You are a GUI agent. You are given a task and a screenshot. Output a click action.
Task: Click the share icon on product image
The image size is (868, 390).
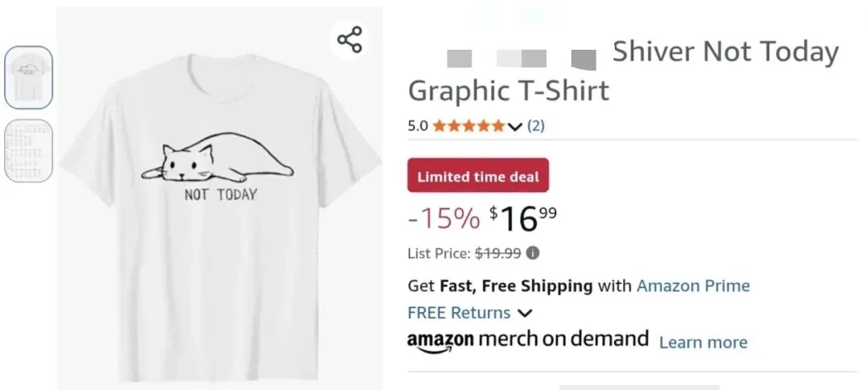[x=350, y=39]
